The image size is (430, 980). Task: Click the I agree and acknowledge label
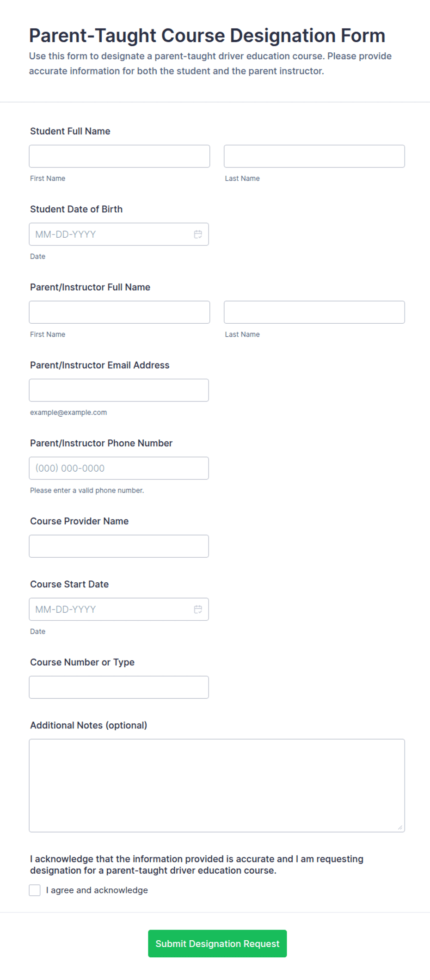click(97, 890)
